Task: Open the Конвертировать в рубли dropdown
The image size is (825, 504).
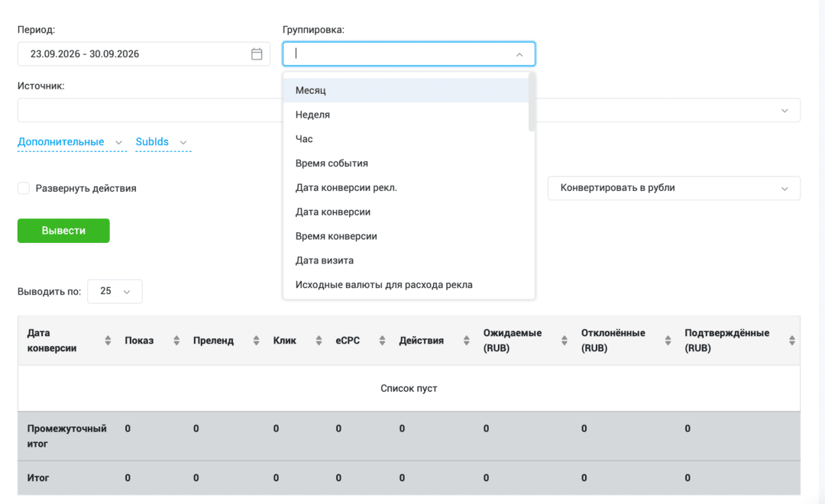Action: (674, 188)
